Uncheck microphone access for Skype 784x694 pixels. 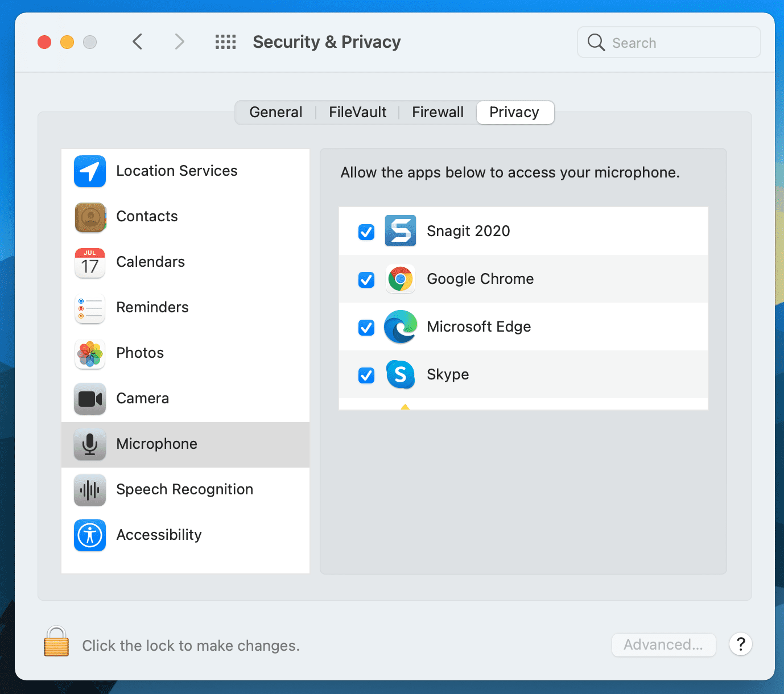coord(366,375)
